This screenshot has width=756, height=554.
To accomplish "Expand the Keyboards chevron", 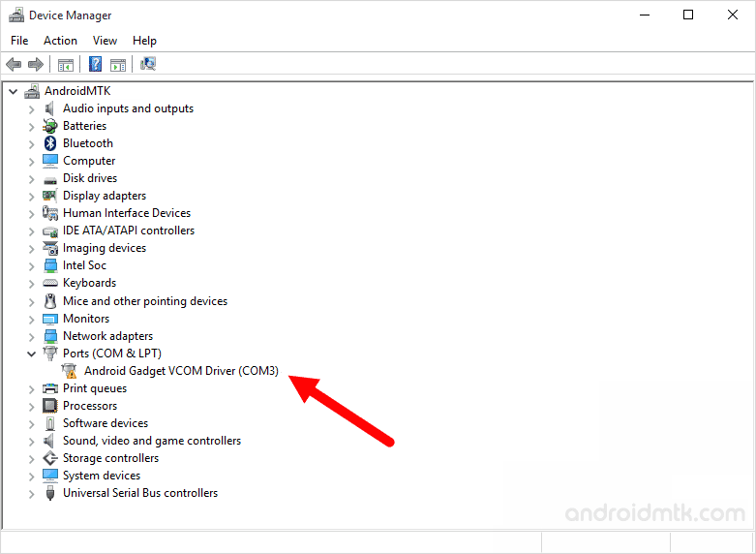I will tap(31, 284).
